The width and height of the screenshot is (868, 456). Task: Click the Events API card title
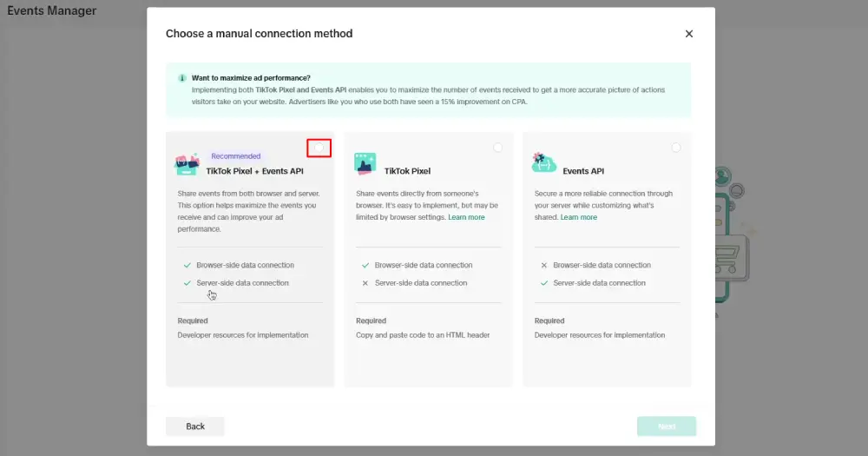pos(583,171)
